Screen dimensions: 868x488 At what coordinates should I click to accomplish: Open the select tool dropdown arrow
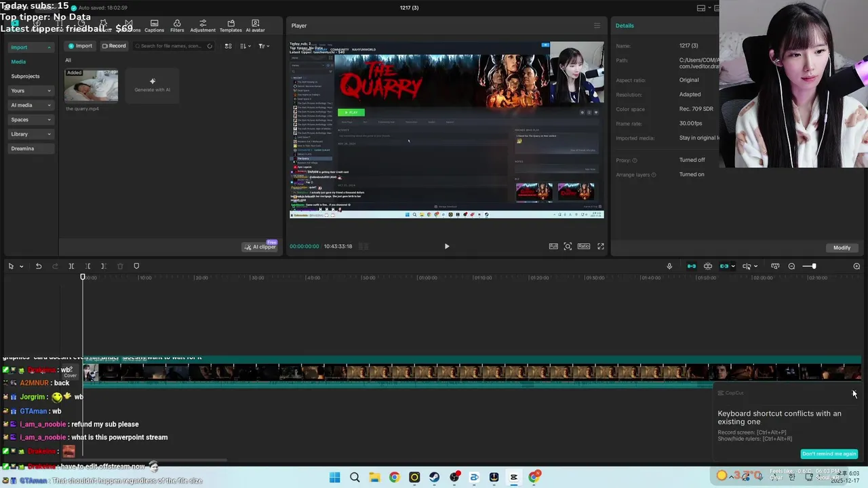[21, 266]
